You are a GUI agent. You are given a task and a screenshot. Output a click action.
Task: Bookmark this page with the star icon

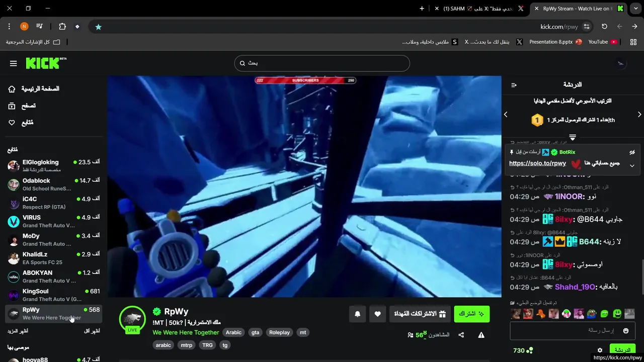[x=99, y=27]
